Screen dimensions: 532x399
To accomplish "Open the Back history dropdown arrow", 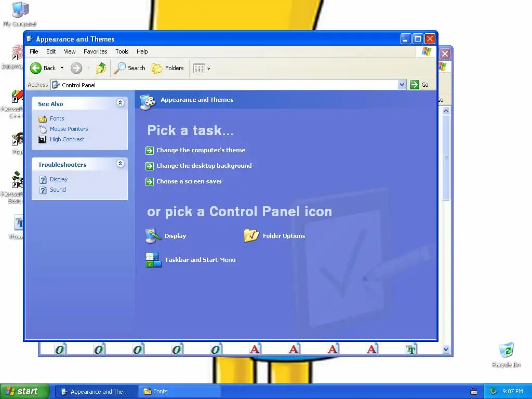I will point(62,68).
